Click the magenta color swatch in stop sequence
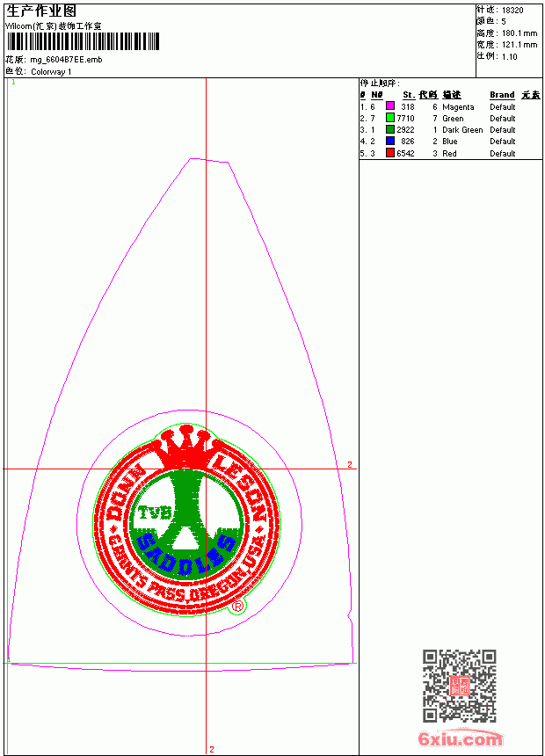545x756 pixels. [390, 106]
